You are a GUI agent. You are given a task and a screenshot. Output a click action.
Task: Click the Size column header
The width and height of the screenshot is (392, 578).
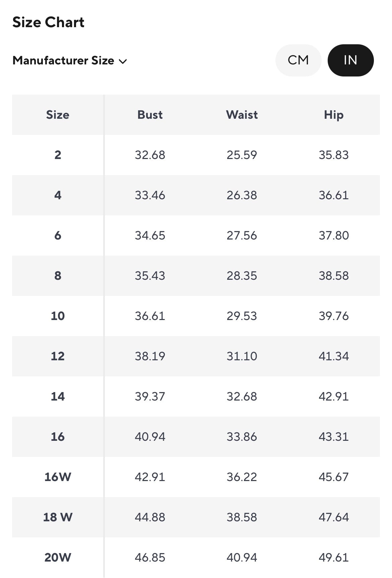click(58, 115)
